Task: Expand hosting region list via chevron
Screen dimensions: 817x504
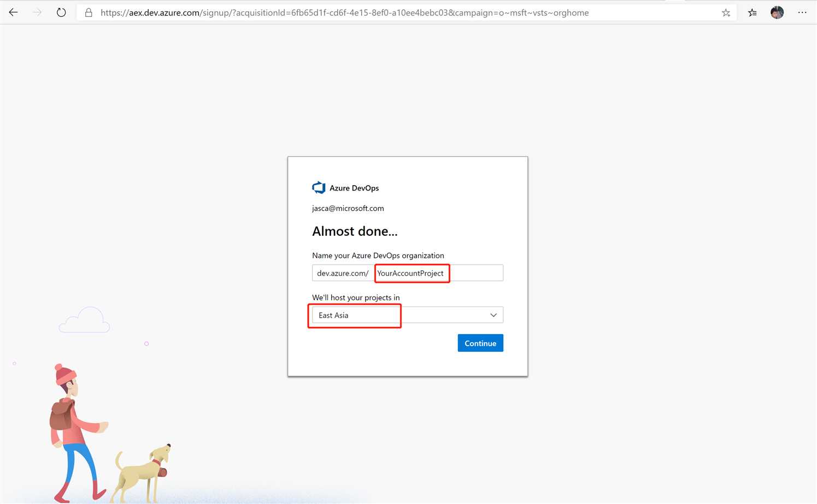Action: [493, 315]
